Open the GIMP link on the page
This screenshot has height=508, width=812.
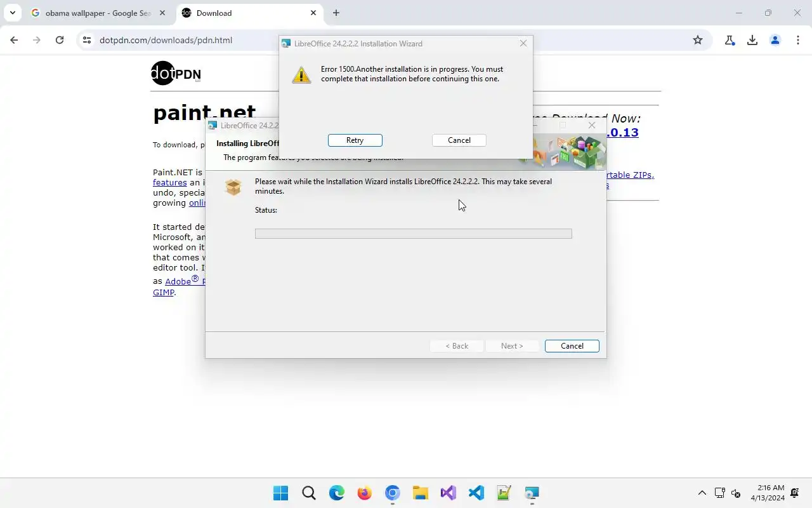click(164, 293)
